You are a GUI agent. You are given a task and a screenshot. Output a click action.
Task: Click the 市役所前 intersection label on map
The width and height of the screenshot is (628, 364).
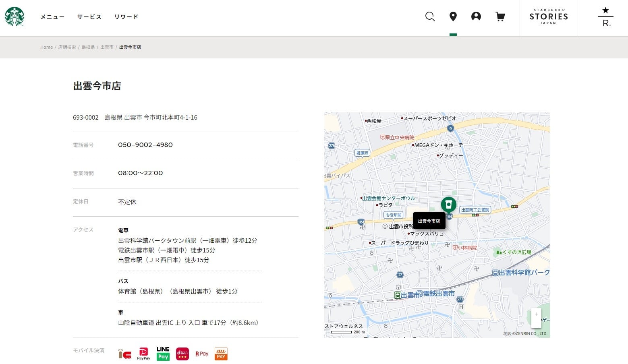click(393, 215)
